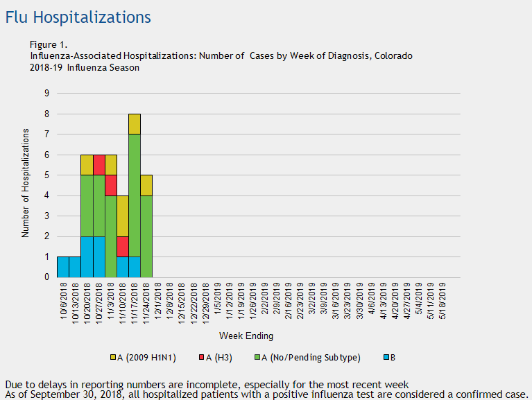Screen dimensions: 532x400
Task: Click the blue bar for week 10/13/2018
Action: click(75, 267)
